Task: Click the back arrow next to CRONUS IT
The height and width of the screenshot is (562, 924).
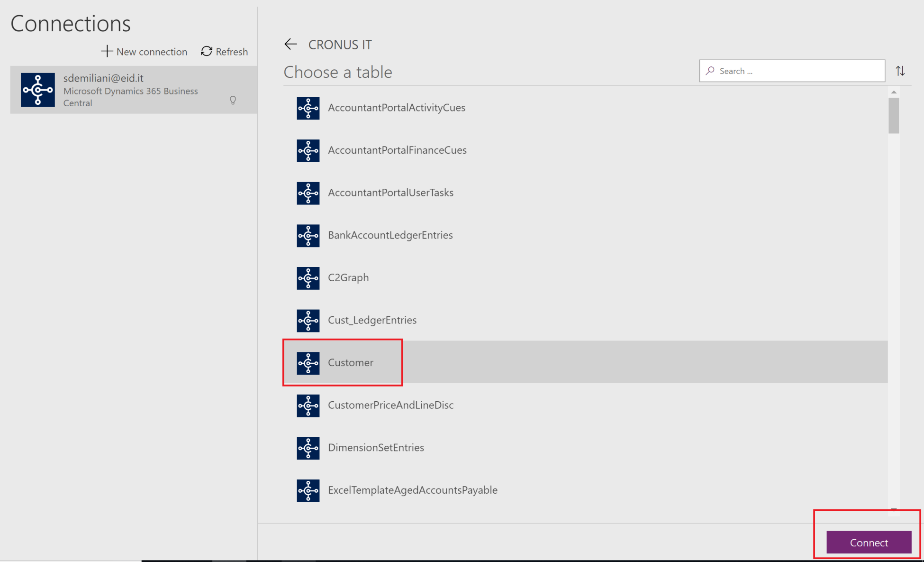Action: 290,44
